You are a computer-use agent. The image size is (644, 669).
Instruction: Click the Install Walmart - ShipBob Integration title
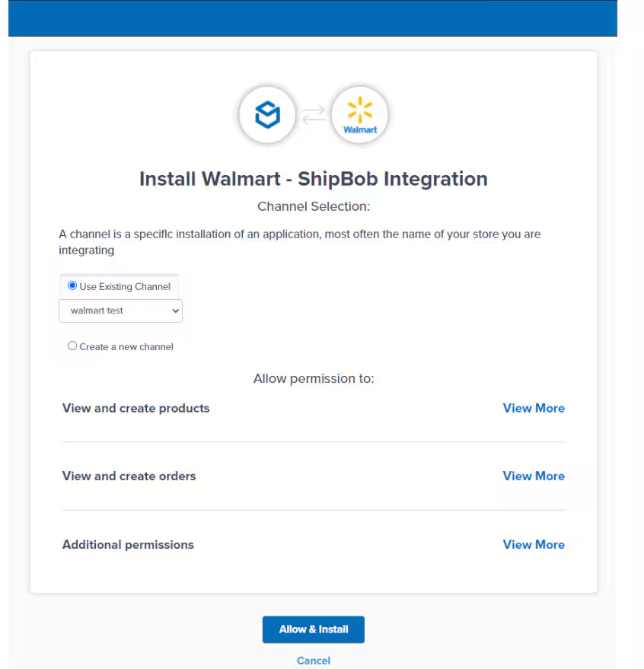pyautogui.click(x=313, y=178)
